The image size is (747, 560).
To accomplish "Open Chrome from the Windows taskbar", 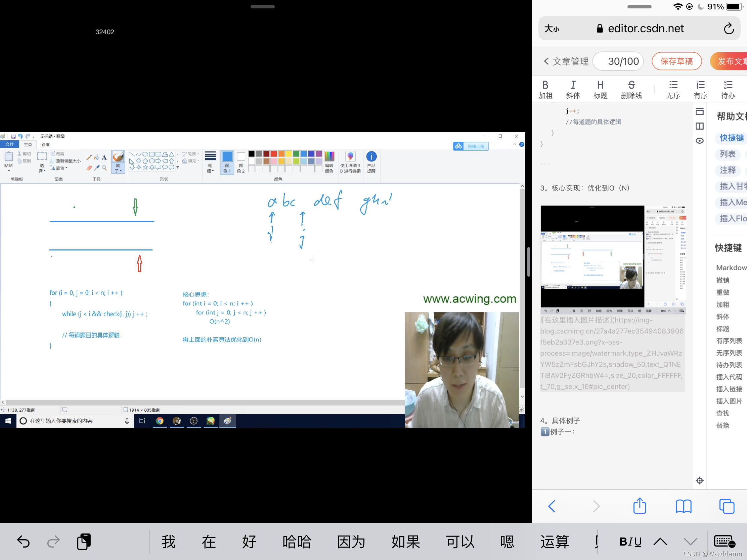I will click(160, 421).
